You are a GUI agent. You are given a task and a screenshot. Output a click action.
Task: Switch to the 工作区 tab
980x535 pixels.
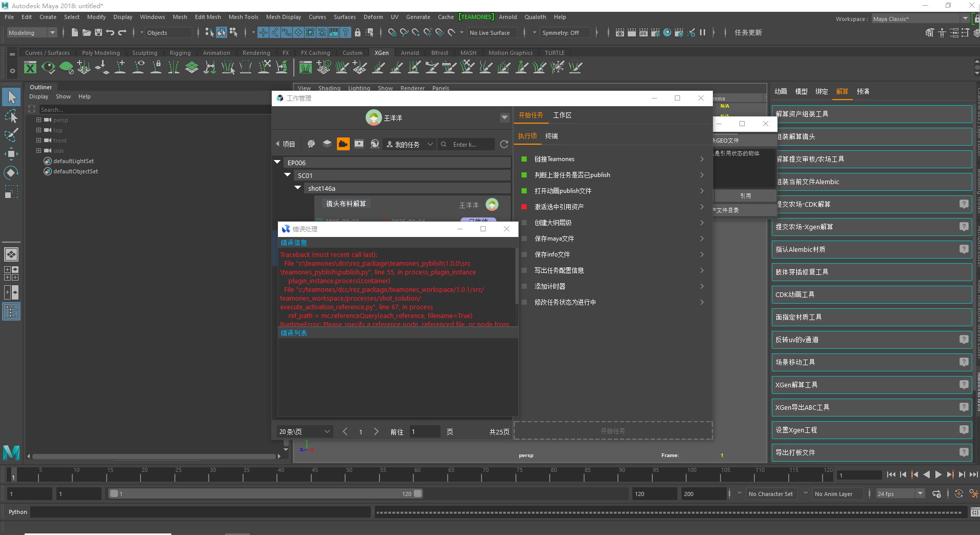pyautogui.click(x=562, y=115)
